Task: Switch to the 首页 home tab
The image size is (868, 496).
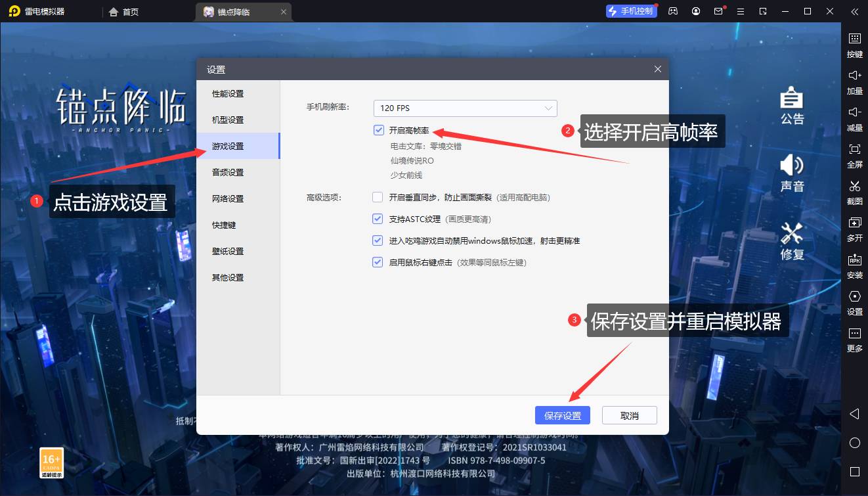Action: (x=124, y=12)
